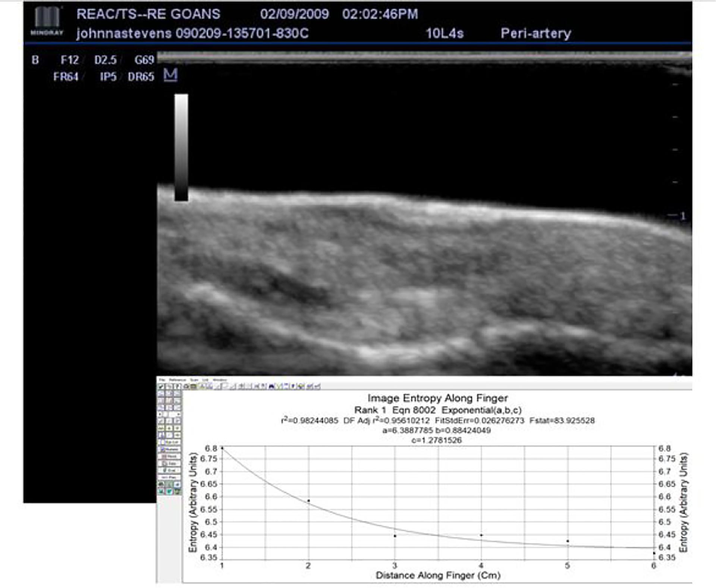Click the data point at distance 5
The height and width of the screenshot is (588, 716).
click(x=568, y=541)
